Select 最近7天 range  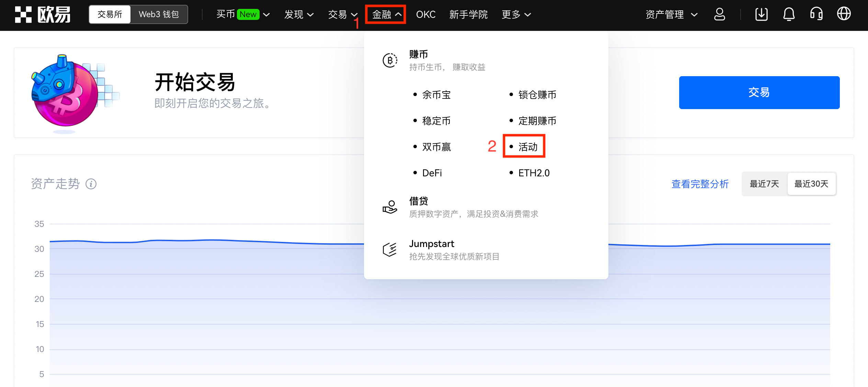764,184
